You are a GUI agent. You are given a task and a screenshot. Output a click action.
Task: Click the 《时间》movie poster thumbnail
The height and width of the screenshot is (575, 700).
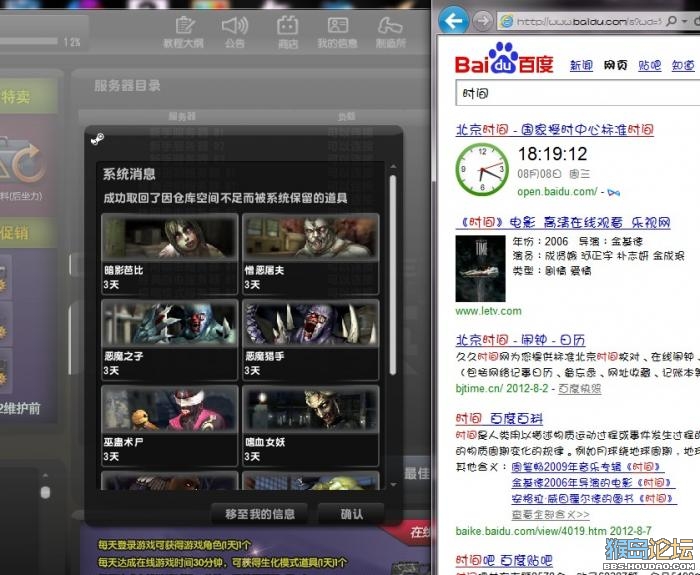click(x=480, y=269)
